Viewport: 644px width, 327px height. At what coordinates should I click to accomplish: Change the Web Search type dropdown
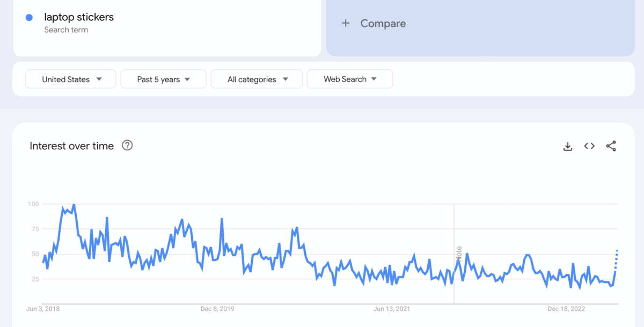coord(349,79)
